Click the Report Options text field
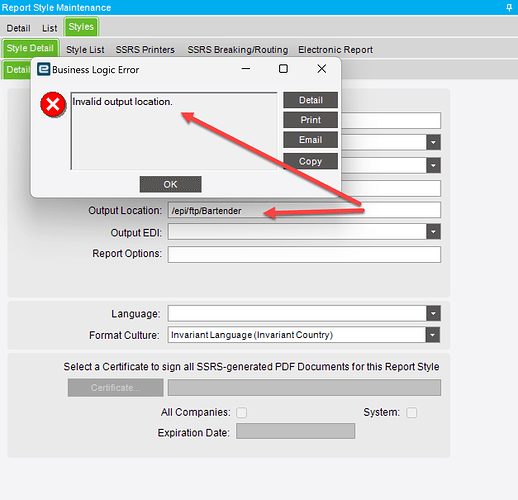The width and height of the screenshot is (518, 500). click(x=304, y=254)
